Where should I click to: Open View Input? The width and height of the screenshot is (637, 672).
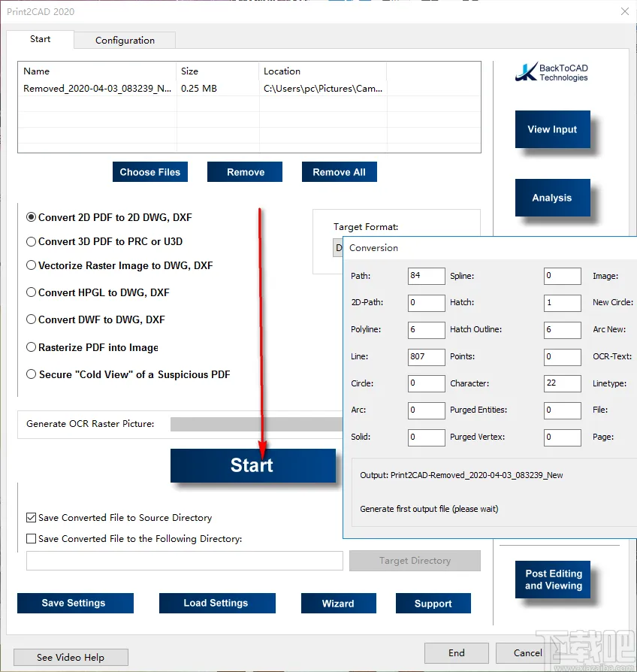coord(553,129)
